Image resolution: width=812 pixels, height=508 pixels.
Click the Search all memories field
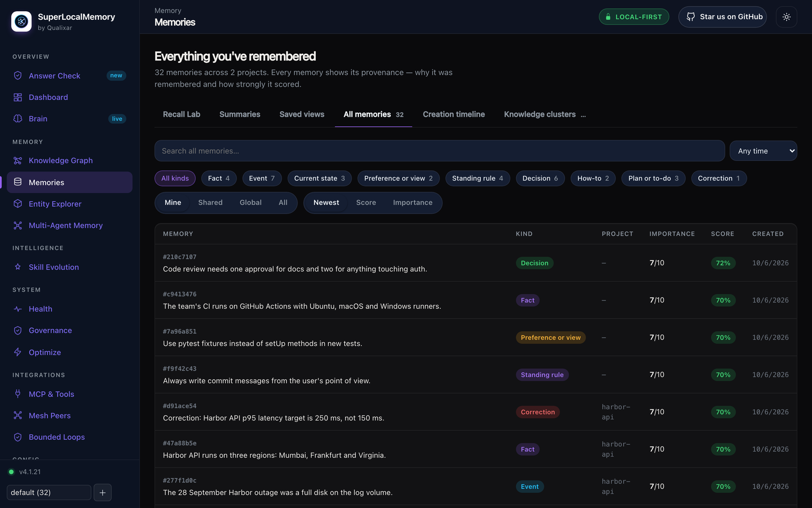click(439, 151)
